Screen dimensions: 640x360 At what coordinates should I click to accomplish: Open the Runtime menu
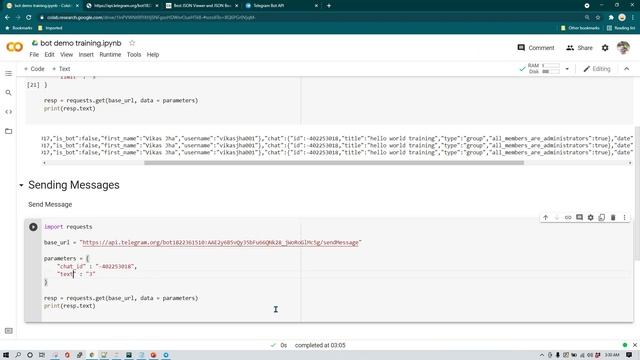click(x=110, y=55)
